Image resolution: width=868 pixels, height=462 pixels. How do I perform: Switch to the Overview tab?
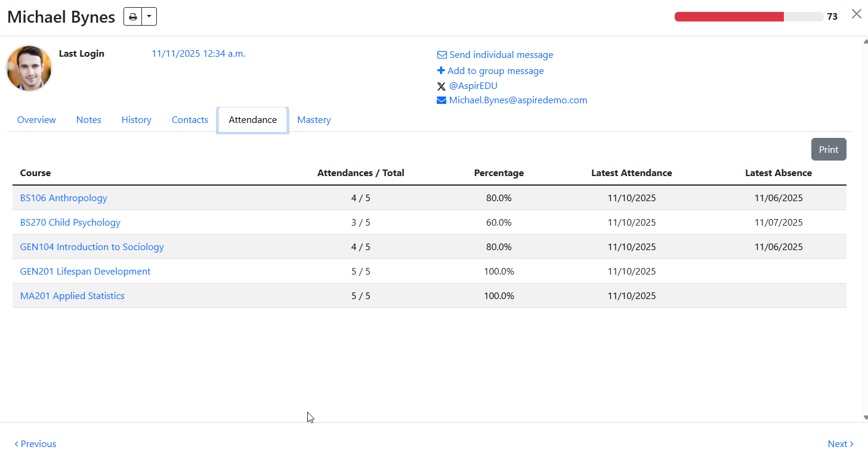[x=36, y=120]
